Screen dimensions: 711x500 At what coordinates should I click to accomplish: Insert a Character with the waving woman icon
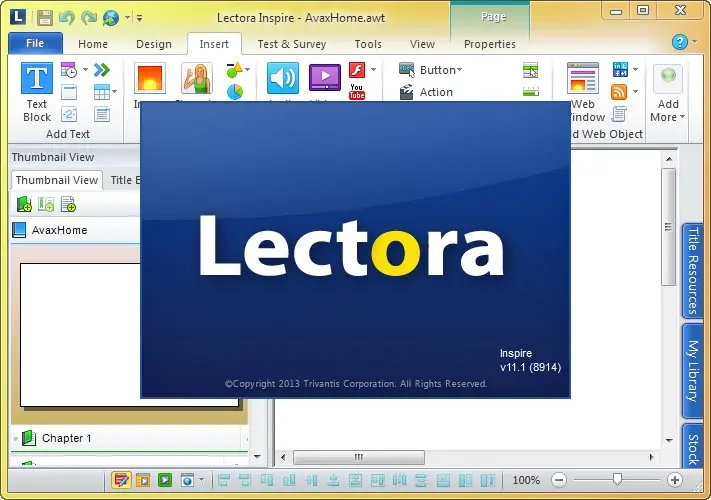(x=197, y=78)
